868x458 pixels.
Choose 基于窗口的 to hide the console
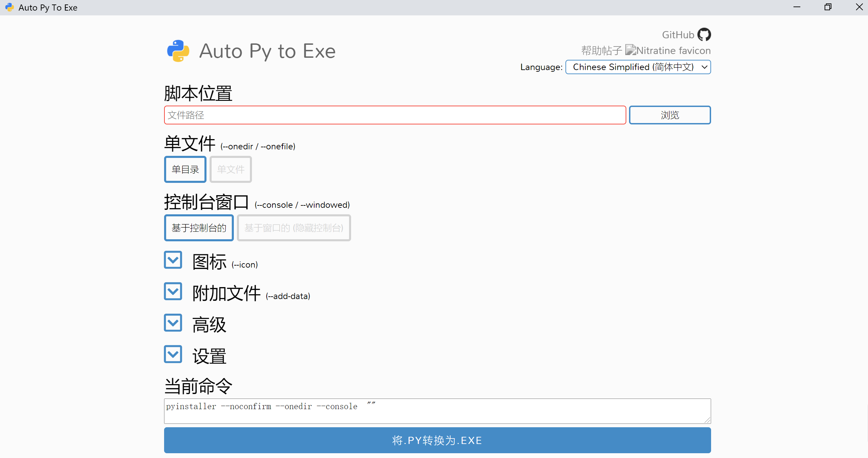point(293,228)
